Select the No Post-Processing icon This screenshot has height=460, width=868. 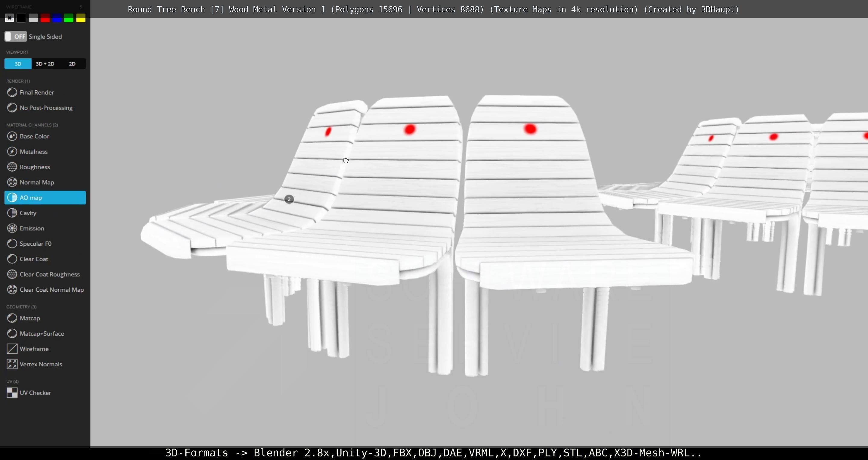point(12,108)
